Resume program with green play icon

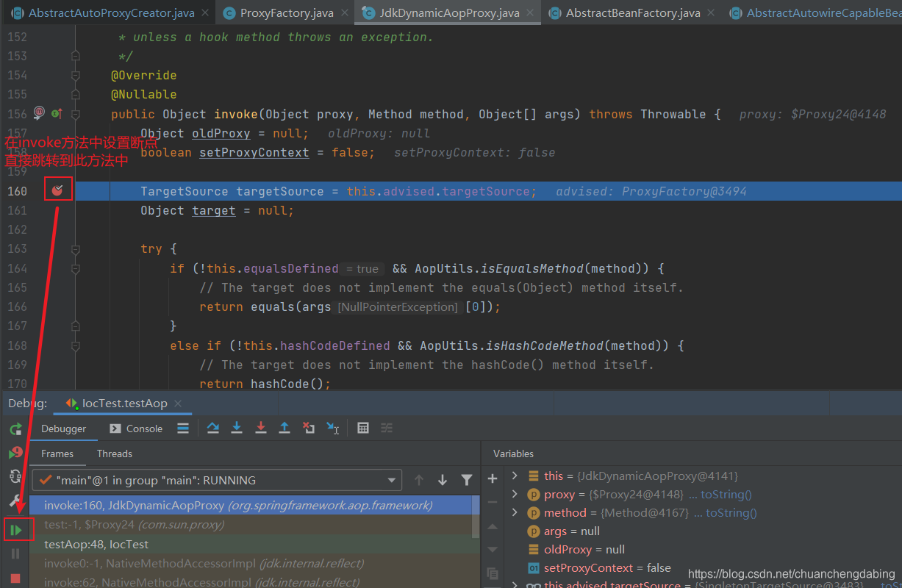pos(15,529)
